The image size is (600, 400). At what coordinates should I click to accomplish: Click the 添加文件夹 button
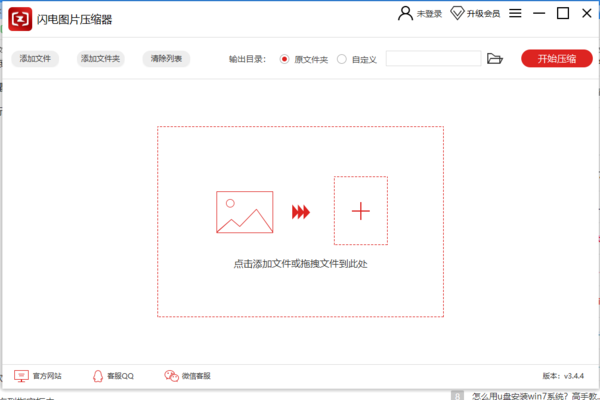tap(100, 59)
